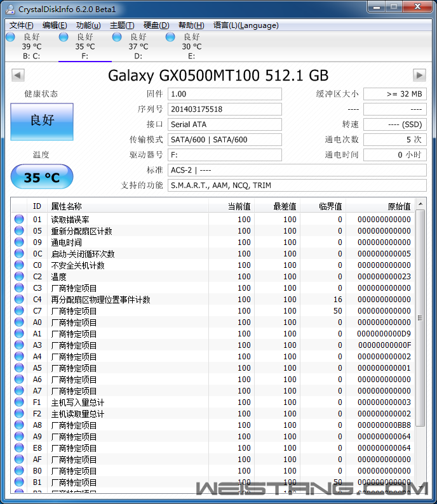437x504 pixels.
Task: Click the ACS-2 standard field
Action: tap(297, 170)
